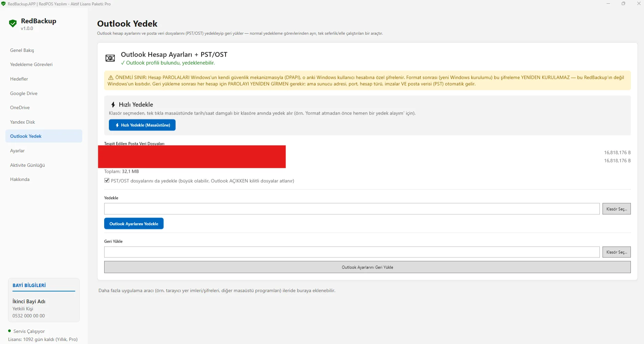644x344 pixels.
Task: Click the Yetkili Kişi text
Action: [23, 309]
